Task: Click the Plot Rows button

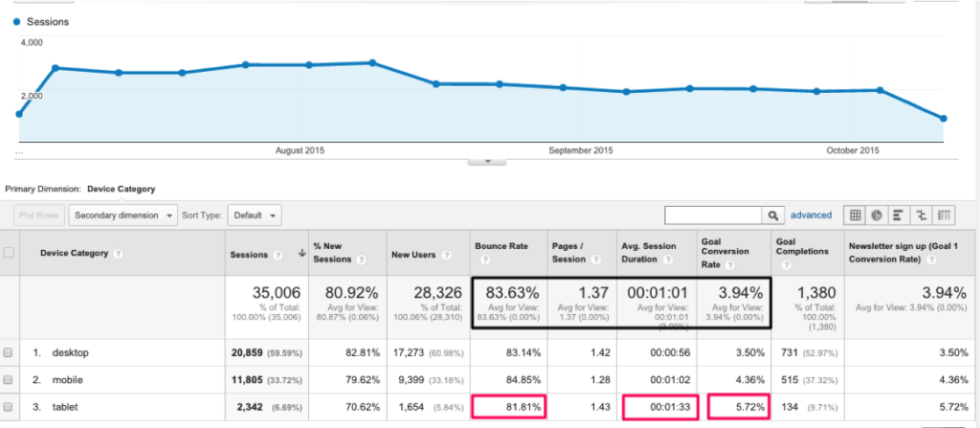Action: coord(38,215)
